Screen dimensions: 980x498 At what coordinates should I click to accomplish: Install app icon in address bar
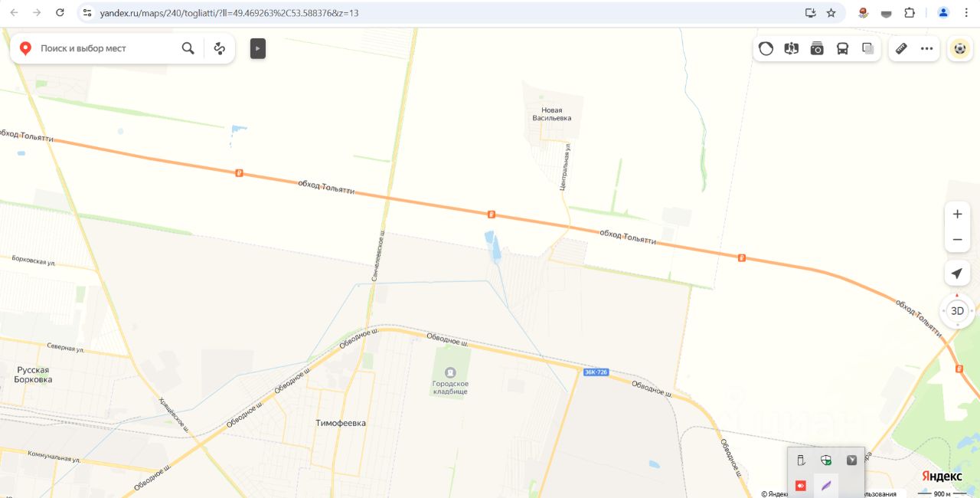[x=810, y=13]
